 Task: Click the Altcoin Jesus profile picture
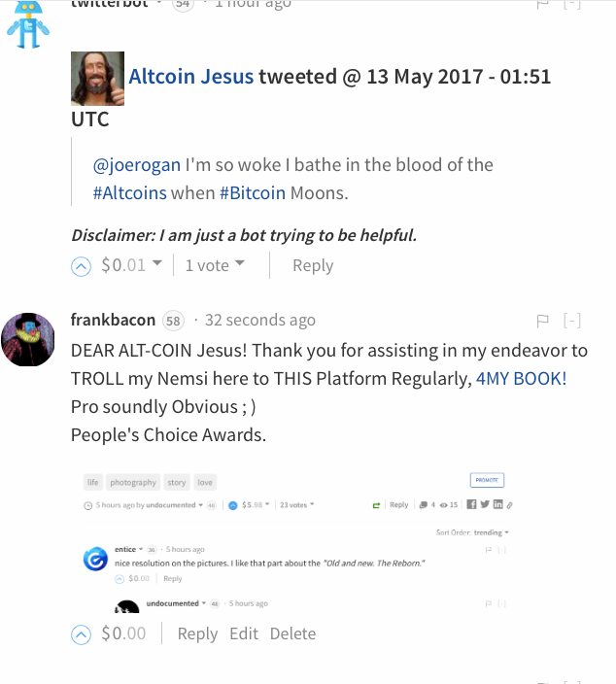click(97, 78)
